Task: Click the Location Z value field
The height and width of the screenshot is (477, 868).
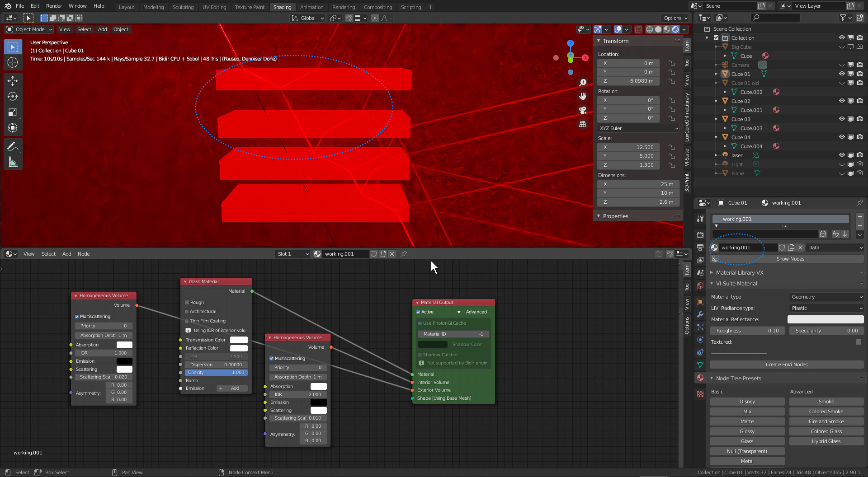Action: (x=628, y=81)
